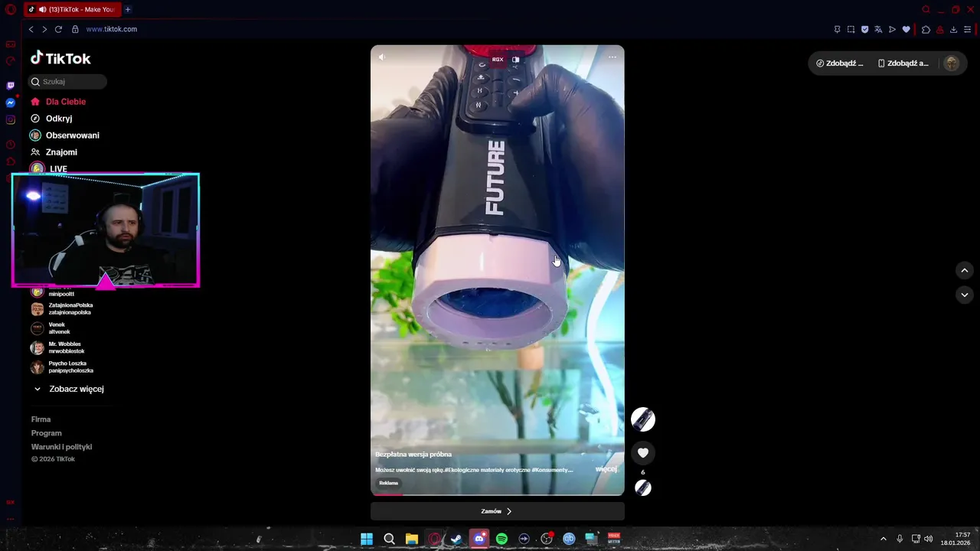Open Warunki i polityki link
This screenshot has width=980, height=551.
click(61, 447)
